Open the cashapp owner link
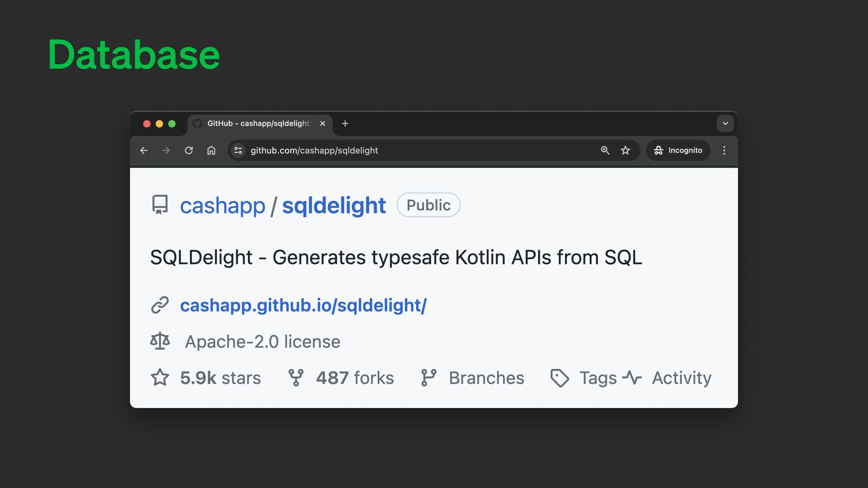This screenshot has height=488, width=868. click(222, 206)
